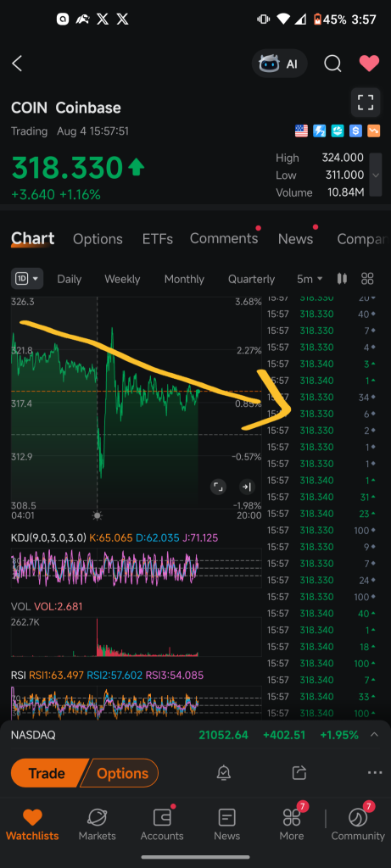Open the Comments tab
Image resolution: width=391 pixels, height=868 pixels.
[224, 238]
